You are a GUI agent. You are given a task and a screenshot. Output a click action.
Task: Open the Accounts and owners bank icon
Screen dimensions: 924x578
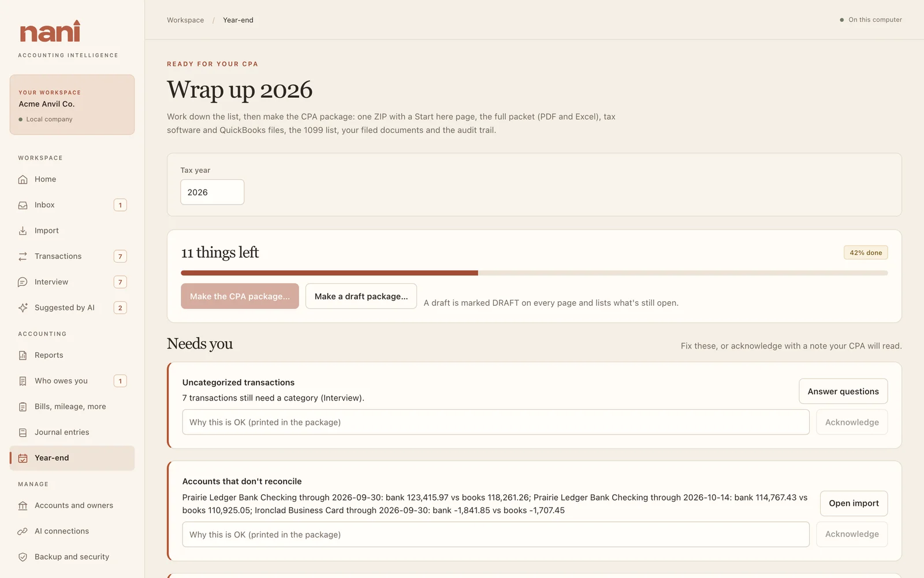coord(23,506)
